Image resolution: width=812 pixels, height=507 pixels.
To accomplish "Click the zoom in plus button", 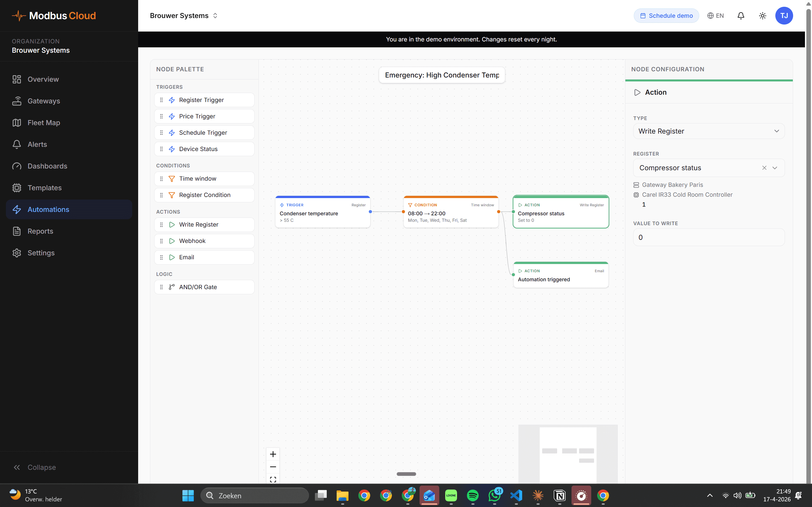I will 273,454.
